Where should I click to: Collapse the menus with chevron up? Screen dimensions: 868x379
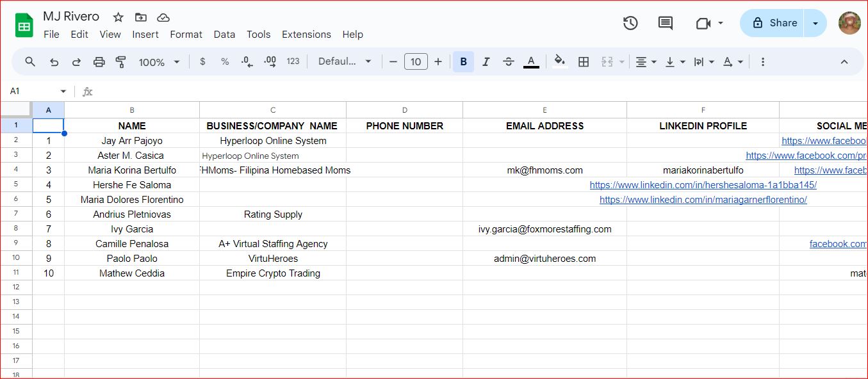point(844,61)
